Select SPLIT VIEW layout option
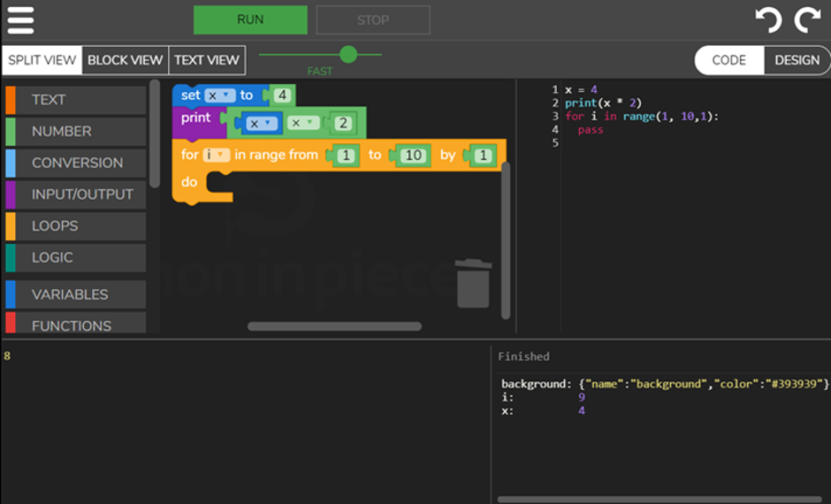The width and height of the screenshot is (831, 504). click(42, 60)
